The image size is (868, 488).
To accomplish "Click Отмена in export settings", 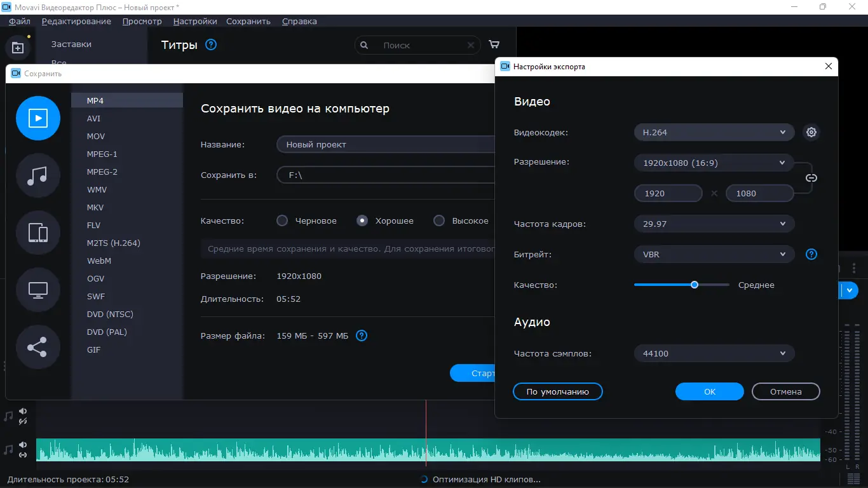I will coord(786,391).
